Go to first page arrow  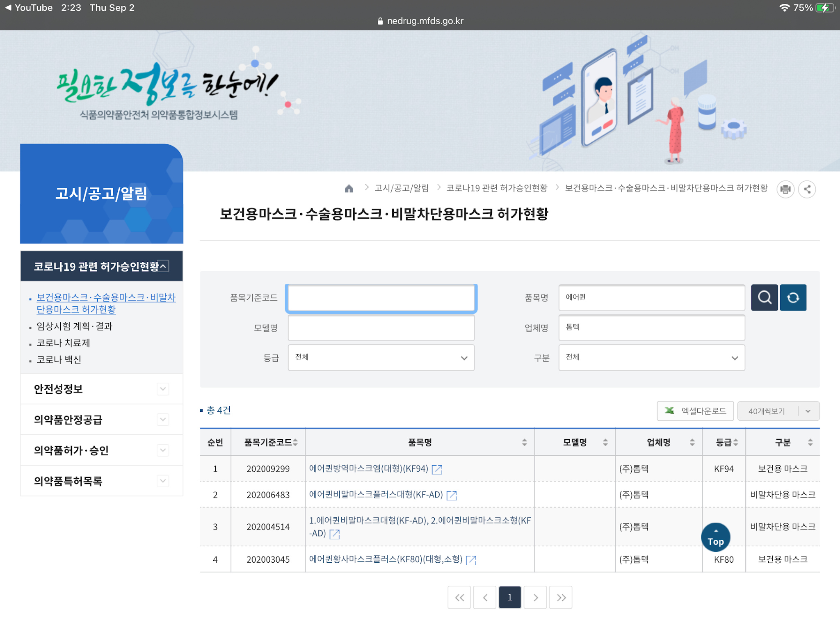[x=459, y=598]
